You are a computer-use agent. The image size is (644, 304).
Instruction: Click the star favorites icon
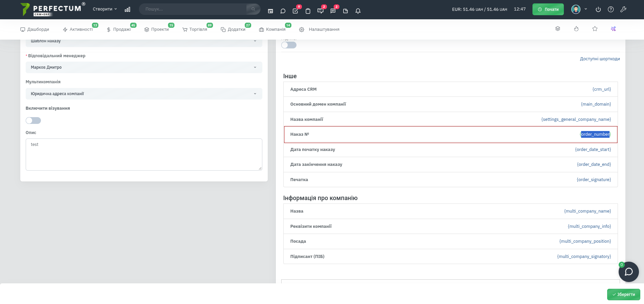point(595,29)
